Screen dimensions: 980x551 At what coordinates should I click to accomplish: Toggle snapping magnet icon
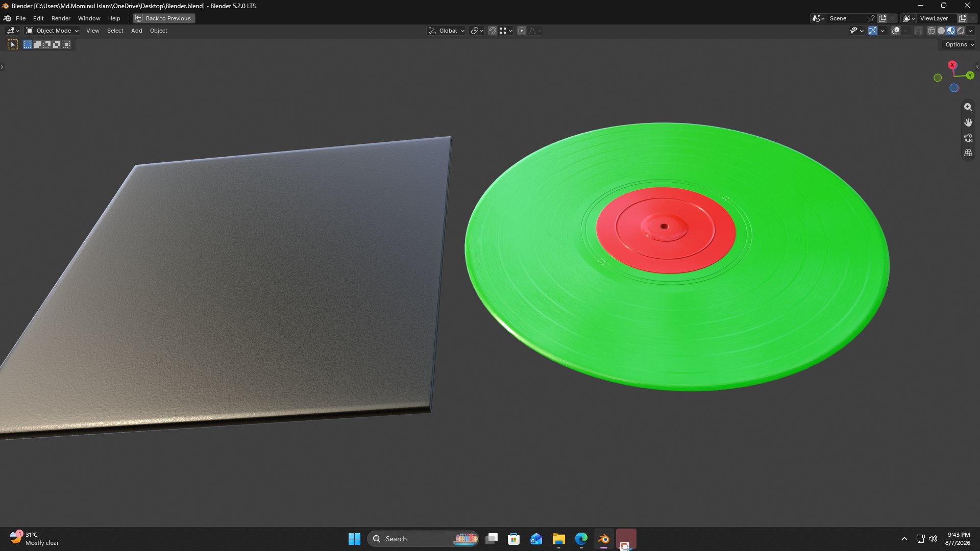[x=492, y=31]
